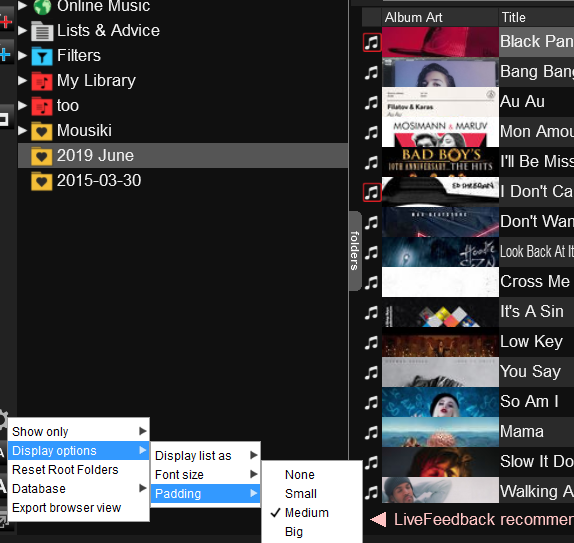
Task: Select Big padding option
Action: 294,532
